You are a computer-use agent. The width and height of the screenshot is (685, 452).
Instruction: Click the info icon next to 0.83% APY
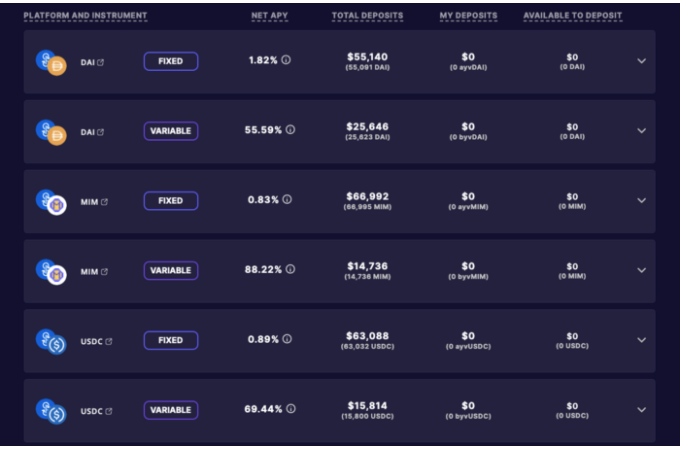[287, 200]
